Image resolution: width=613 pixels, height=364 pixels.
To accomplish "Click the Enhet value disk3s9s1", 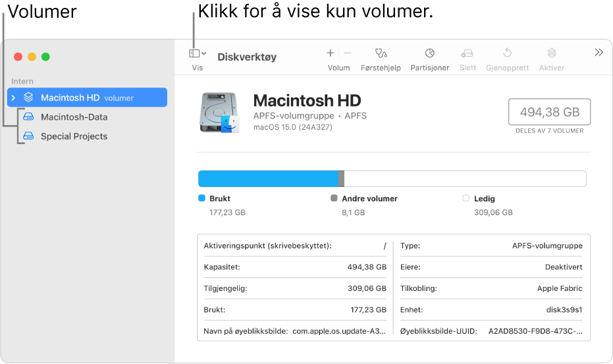I will click(x=564, y=309).
